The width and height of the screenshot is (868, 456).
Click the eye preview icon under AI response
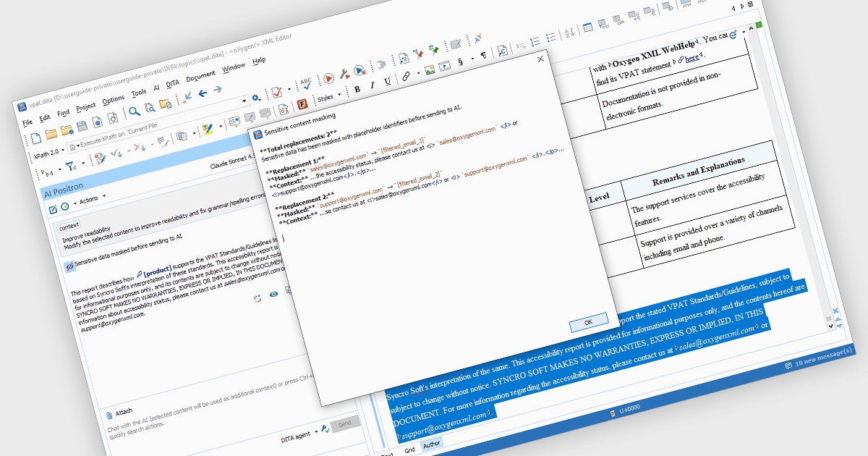273,295
